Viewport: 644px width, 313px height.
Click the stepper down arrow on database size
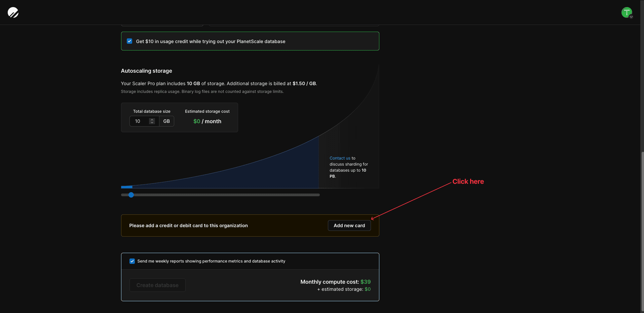(x=152, y=123)
